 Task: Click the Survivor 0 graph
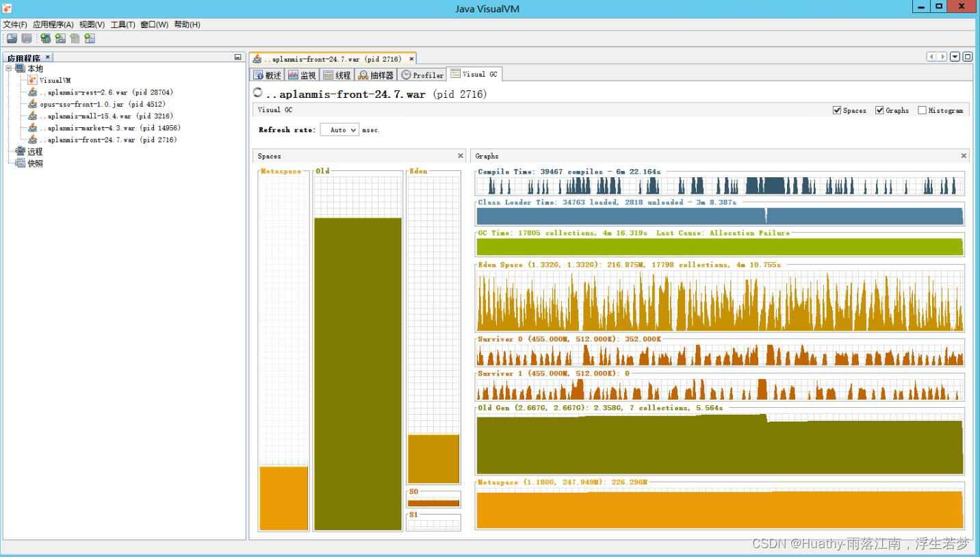(720, 355)
